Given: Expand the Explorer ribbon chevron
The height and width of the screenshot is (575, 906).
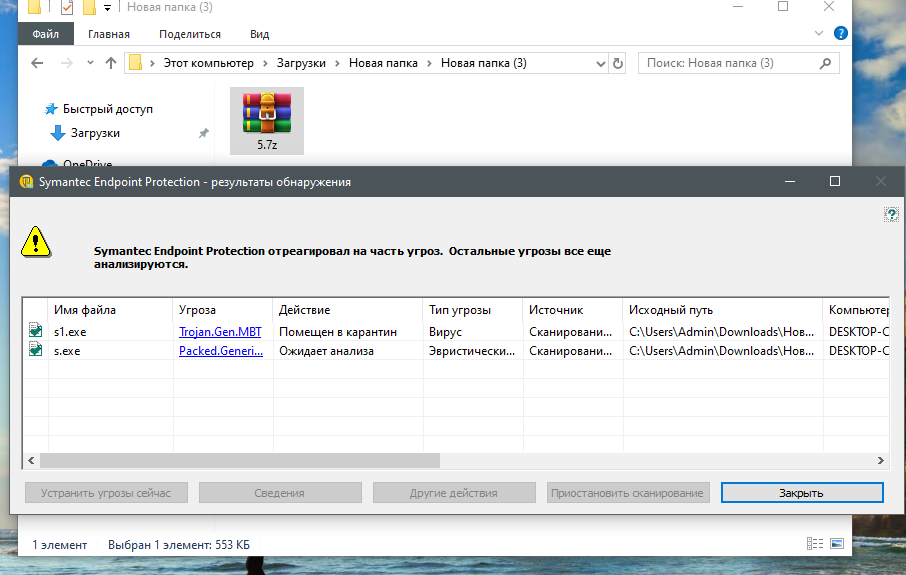Looking at the screenshot, I should tap(819, 34).
